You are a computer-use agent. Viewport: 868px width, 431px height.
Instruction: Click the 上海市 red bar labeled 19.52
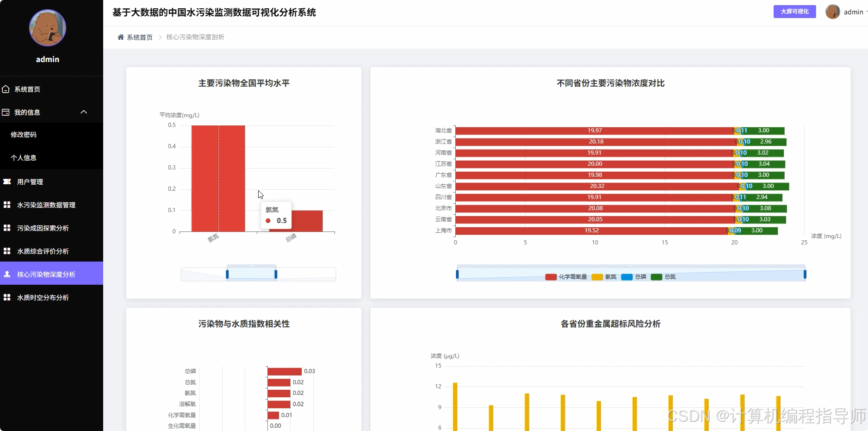592,231
